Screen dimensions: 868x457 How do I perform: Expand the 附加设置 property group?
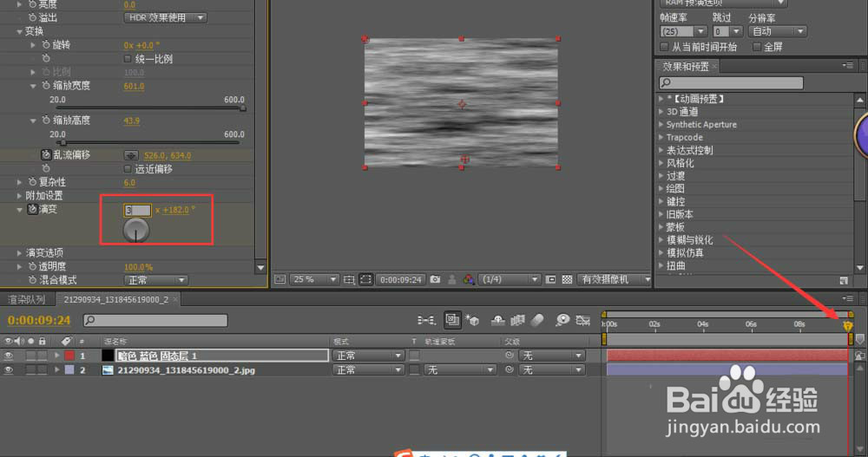click(x=19, y=195)
